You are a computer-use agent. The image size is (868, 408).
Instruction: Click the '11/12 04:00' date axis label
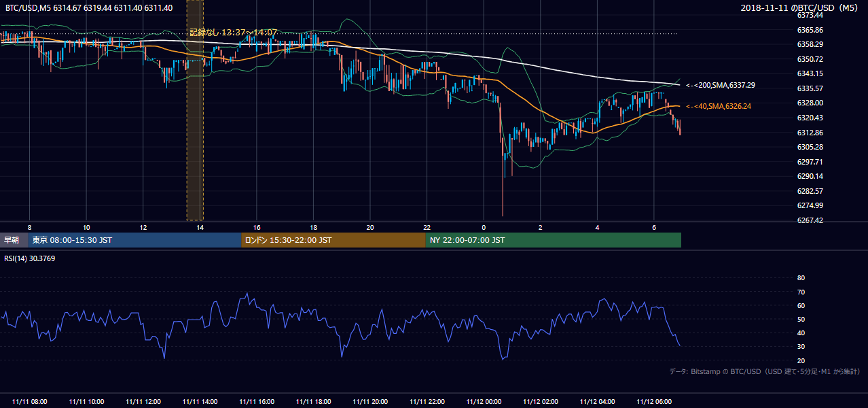coord(597,402)
